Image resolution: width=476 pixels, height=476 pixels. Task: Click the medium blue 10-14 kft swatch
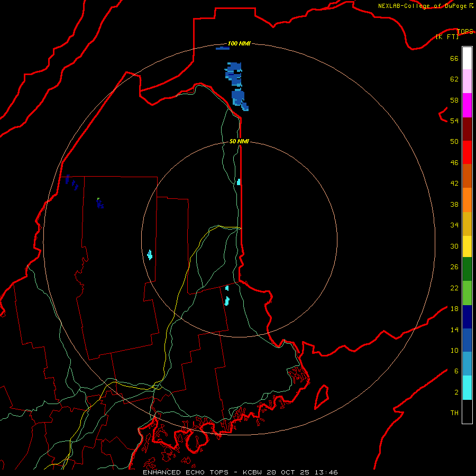pyautogui.click(x=467, y=340)
